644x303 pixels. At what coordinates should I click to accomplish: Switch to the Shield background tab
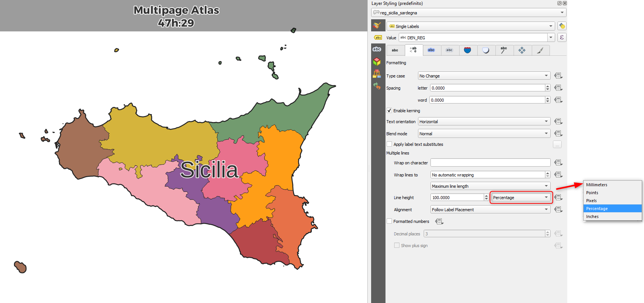pyautogui.click(x=468, y=50)
